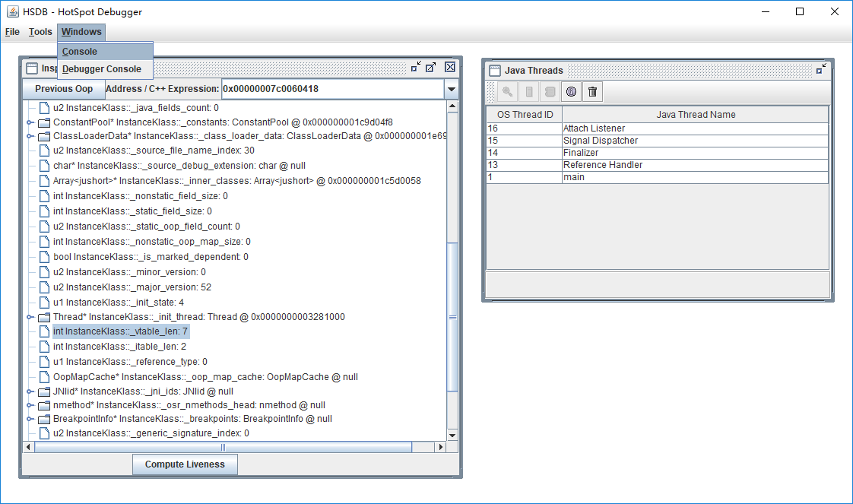
Task: Click folder icon of _osr_nmethods_head row
Action: (44, 405)
